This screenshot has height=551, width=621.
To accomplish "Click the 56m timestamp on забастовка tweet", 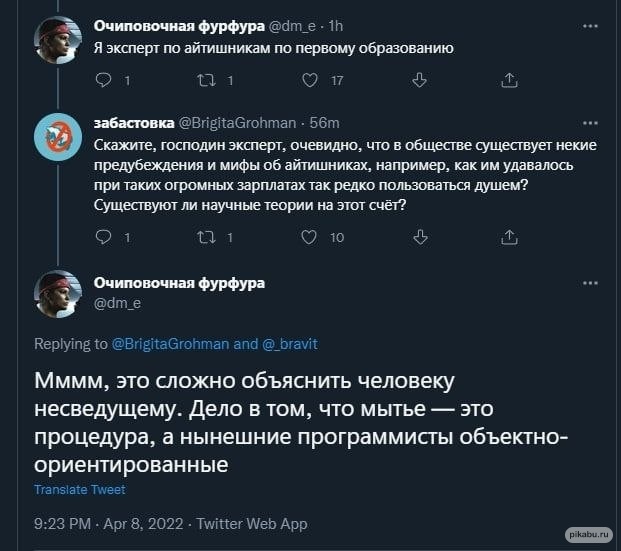I will click(325, 123).
